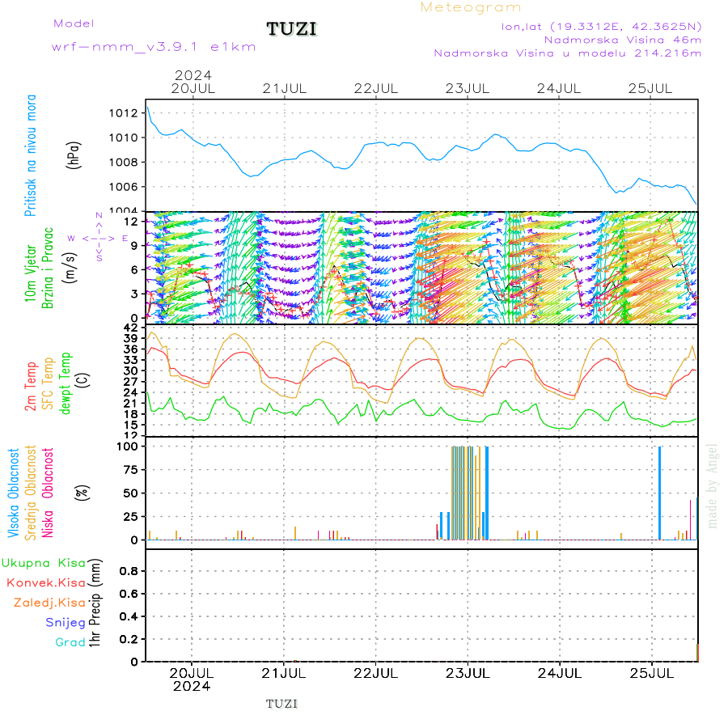This screenshot has width=728, height=728.
Task: Click the "Brzina i Pravac" label
Action: point(48,268)
